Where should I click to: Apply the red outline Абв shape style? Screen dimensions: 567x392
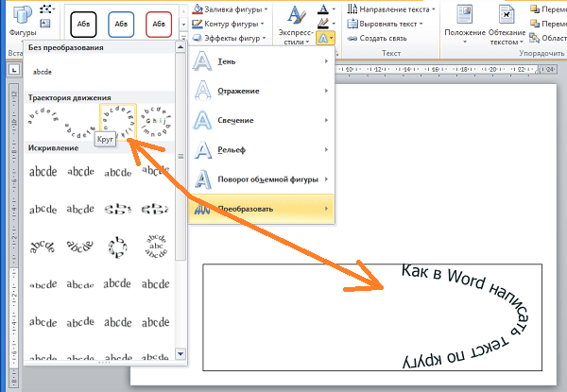click(159, 25)
